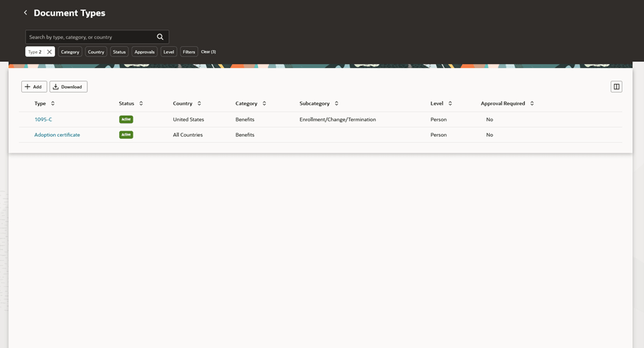Select the United States country cell

pyautogui.click(x=189, y=120)
